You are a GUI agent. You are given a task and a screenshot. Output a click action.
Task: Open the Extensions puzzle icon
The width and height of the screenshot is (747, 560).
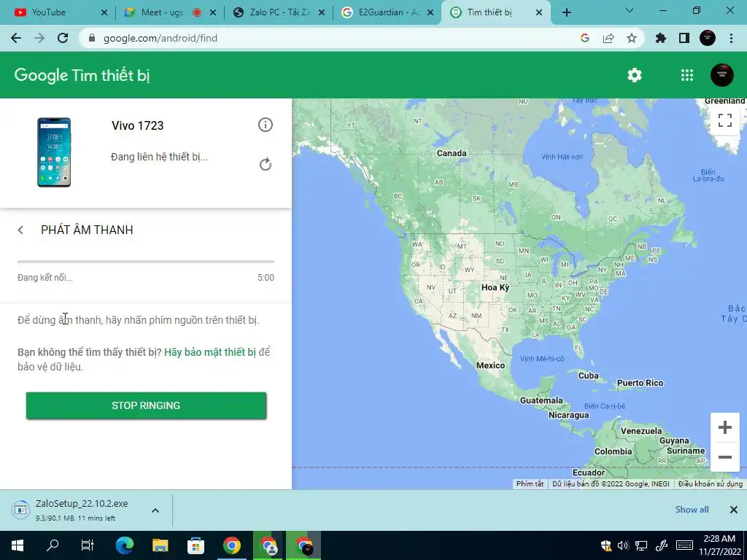661,38
